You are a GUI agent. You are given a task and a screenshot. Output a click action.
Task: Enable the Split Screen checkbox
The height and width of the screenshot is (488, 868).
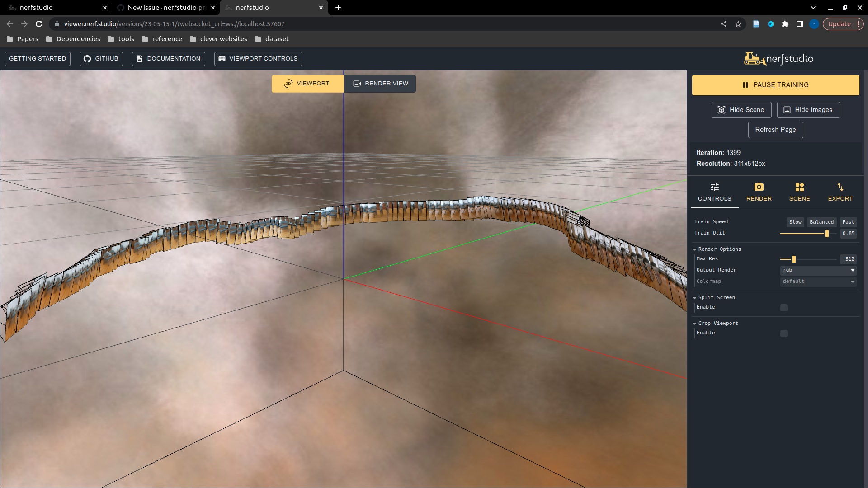[x=784, y=308]
